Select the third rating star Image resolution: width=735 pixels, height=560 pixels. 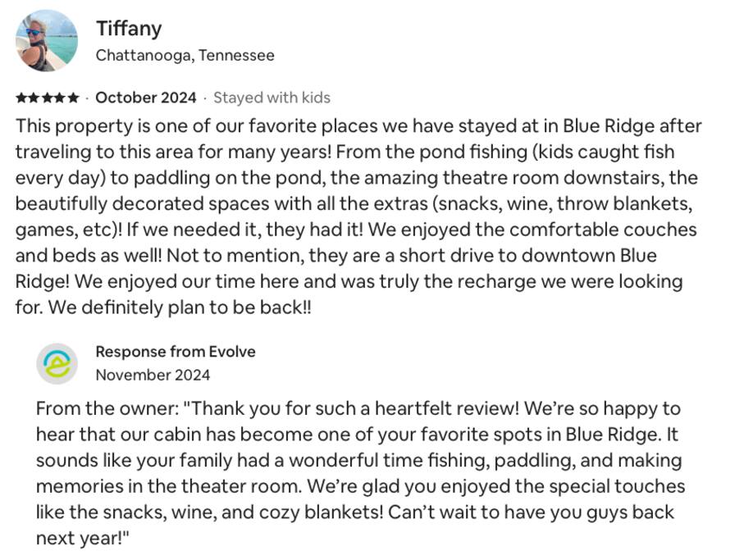point(48,98)
